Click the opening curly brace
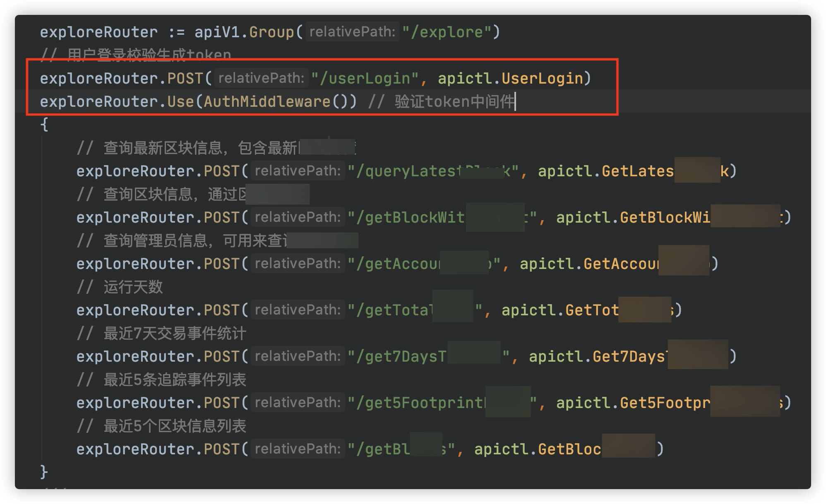 [x=44, y=125]
